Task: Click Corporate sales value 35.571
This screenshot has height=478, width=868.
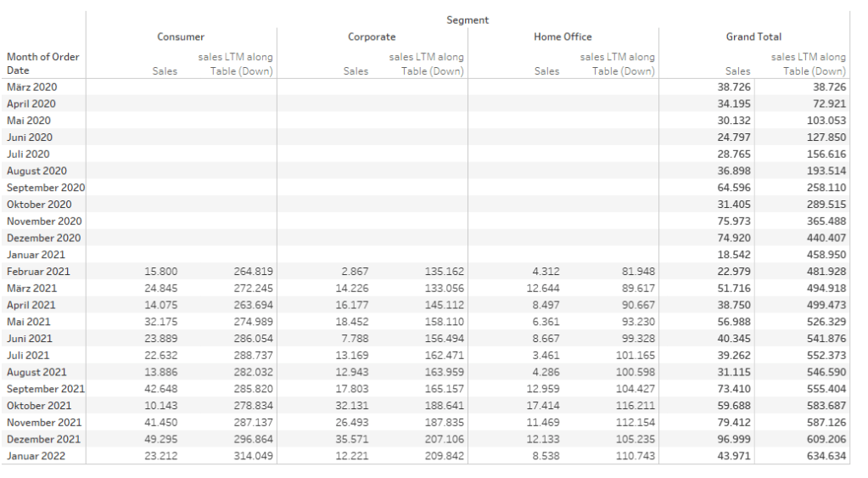Action: [352, 439]
